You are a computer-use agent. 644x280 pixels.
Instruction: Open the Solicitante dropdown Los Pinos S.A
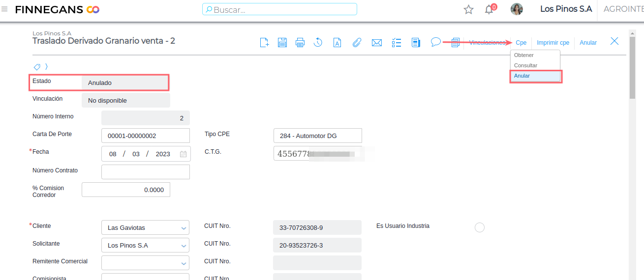pos(145,245)
